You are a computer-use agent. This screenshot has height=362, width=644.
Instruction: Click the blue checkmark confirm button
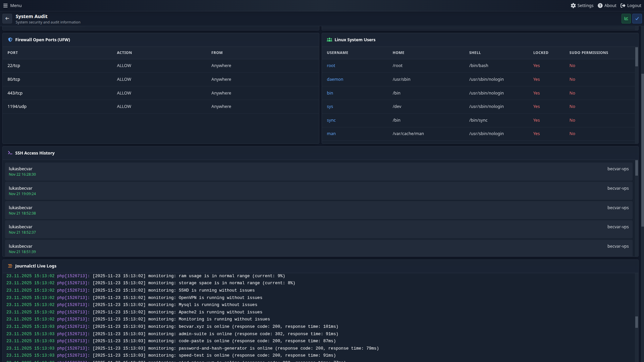pos(637,18)
